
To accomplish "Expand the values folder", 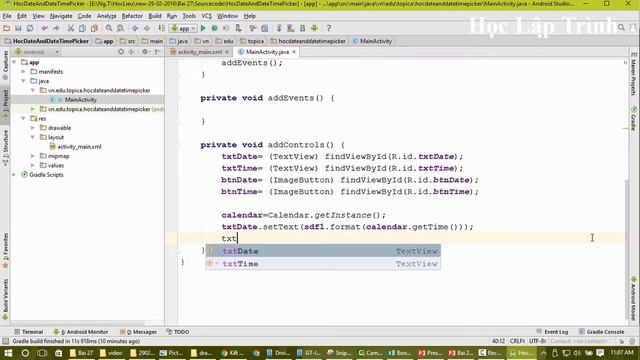I will 33,165.
